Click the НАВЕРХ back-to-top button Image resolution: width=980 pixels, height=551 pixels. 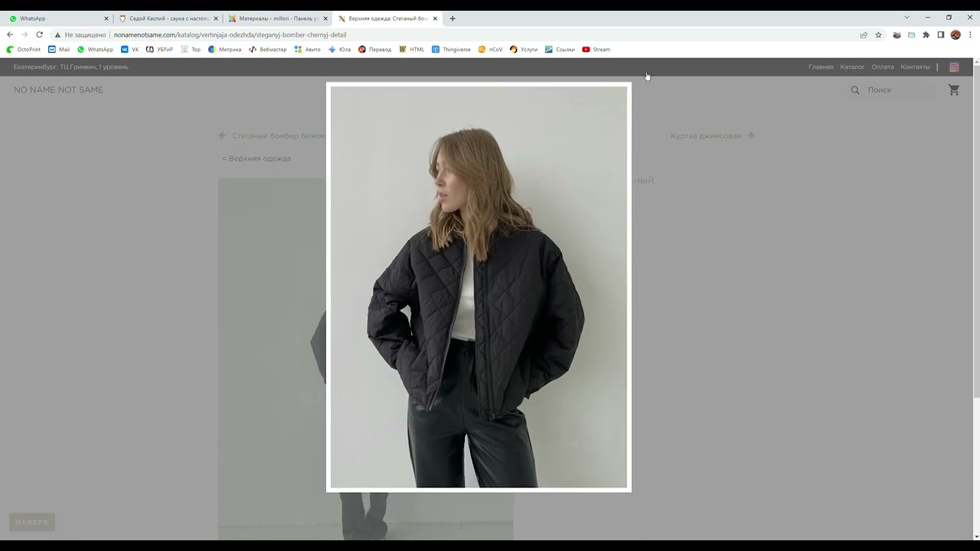[31, 523]
